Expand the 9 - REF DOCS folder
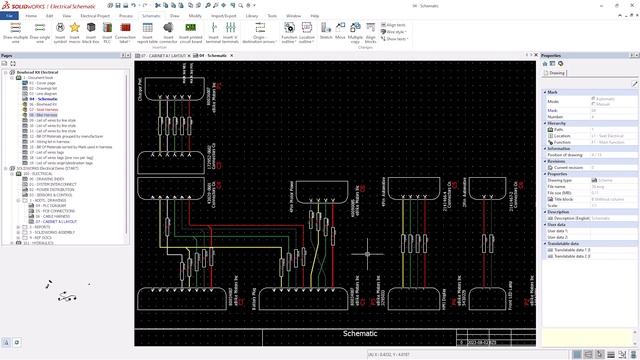Screen dimensions: 640x360 pyautogui.click(x=18, y=238)
